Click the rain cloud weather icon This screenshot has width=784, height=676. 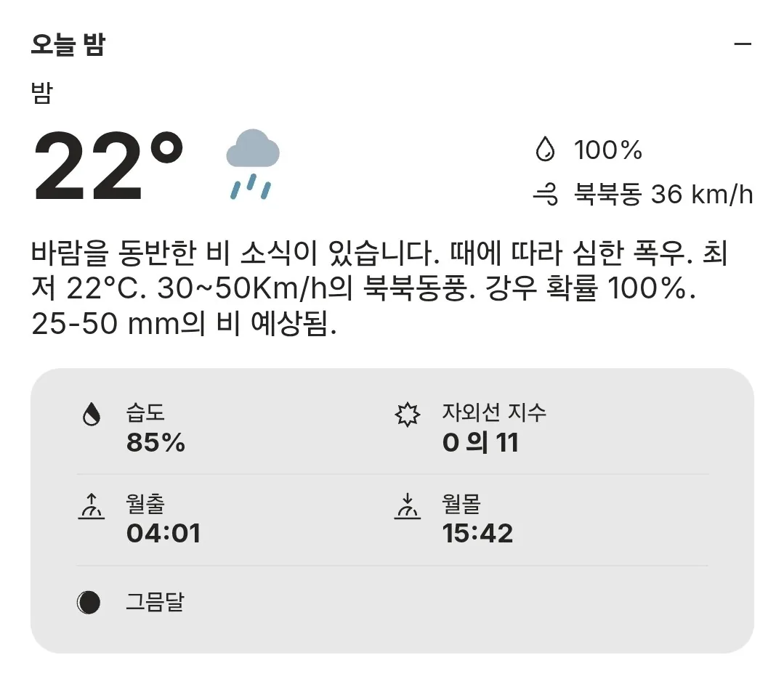coord(253,164)
